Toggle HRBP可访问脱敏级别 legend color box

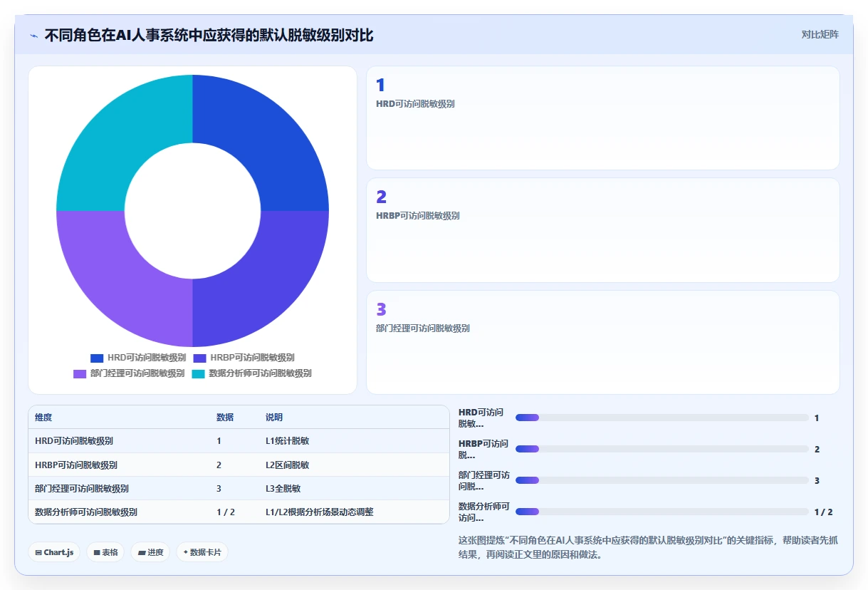(199, 358)
